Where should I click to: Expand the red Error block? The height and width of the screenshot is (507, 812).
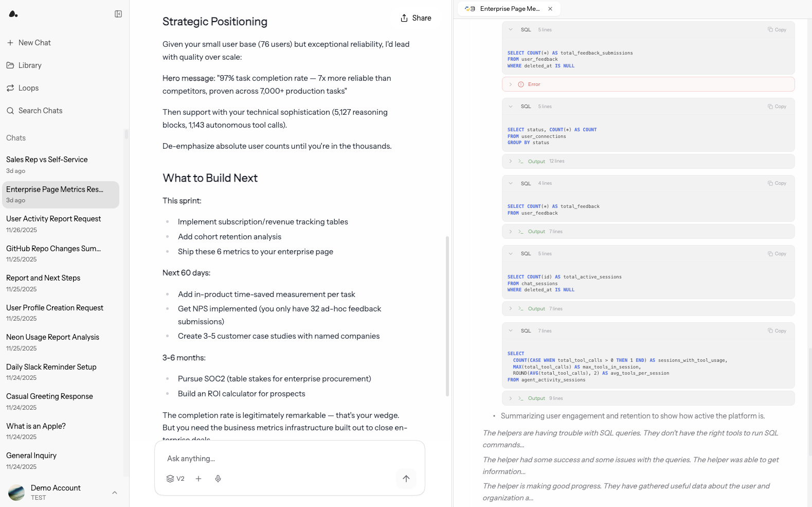[511, 84]
